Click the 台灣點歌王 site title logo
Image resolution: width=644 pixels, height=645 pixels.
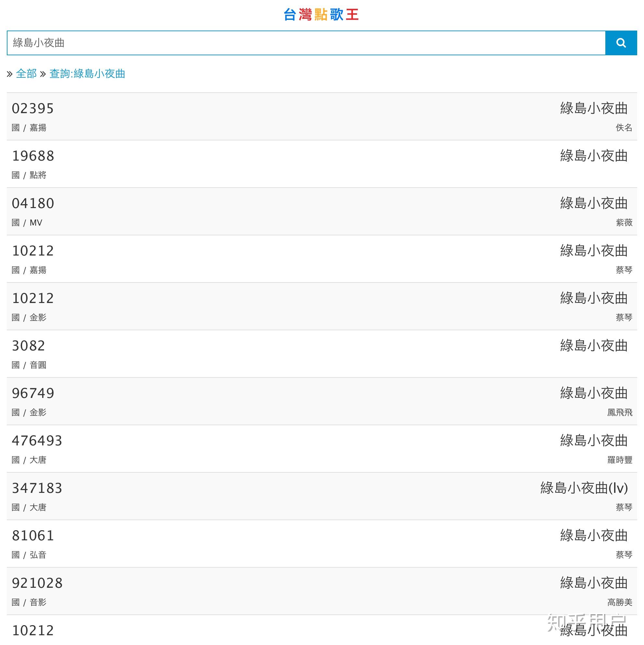coord(321,15)
